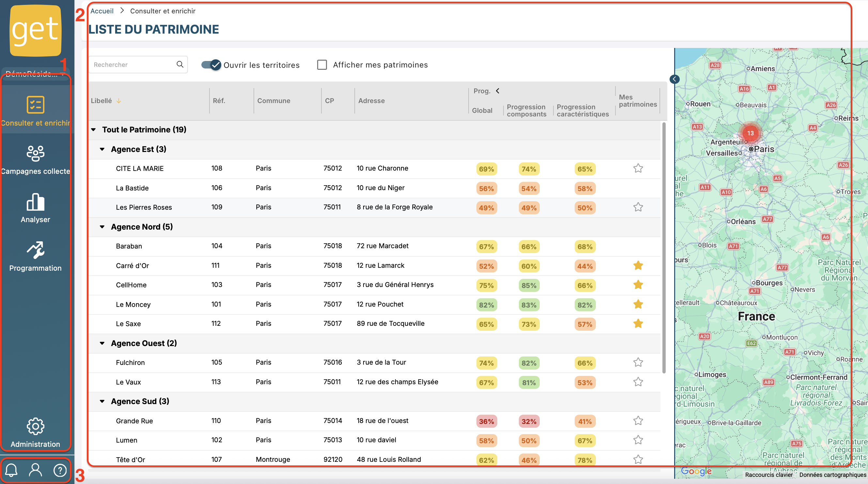Image resolution: width=868 pixels, height=484 pixels.
Task: Click the 13 cluster marker on map
Action: [751, 133]
